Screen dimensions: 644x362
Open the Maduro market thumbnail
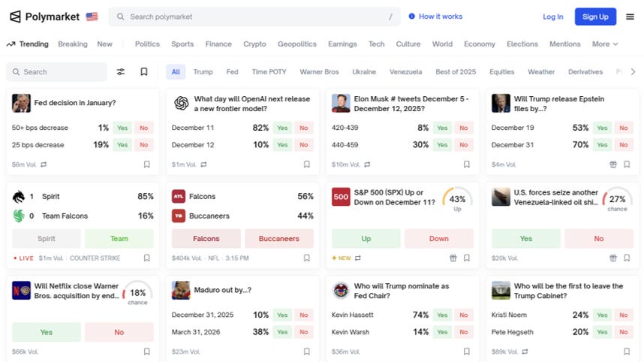point(181,291)
